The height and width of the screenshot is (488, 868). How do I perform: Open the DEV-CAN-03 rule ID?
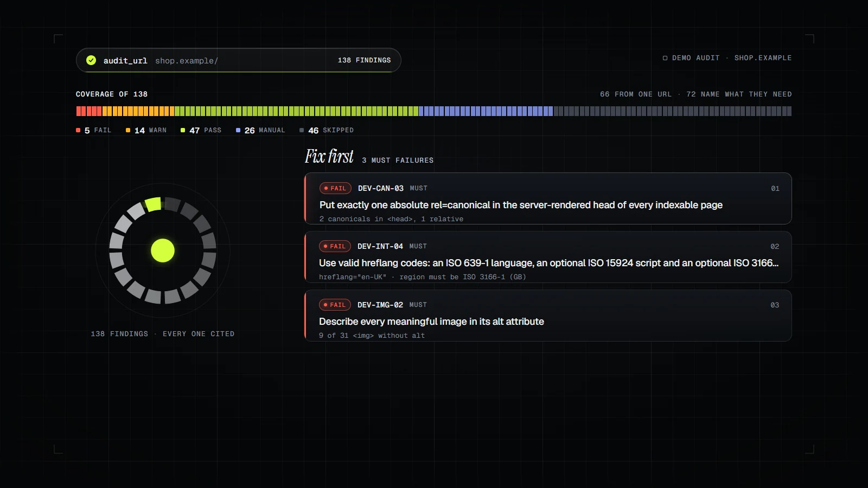pyautogui.click(x=381, y=188)
